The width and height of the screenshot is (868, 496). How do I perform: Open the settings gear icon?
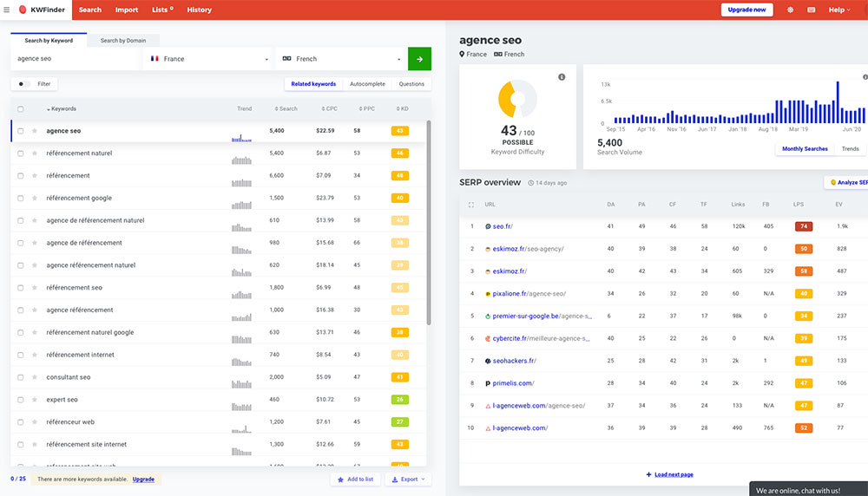[791, 10]
